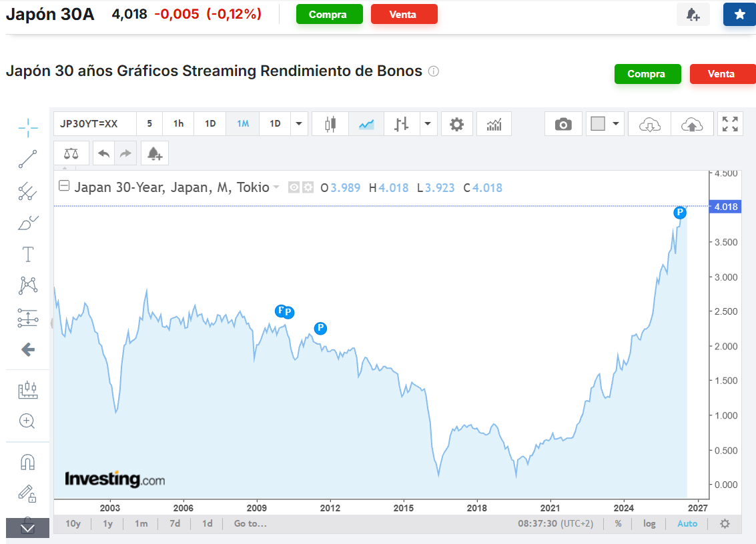Open the interval dropdown arrow
The image size is (756, 544).
(x=299, y=124)
